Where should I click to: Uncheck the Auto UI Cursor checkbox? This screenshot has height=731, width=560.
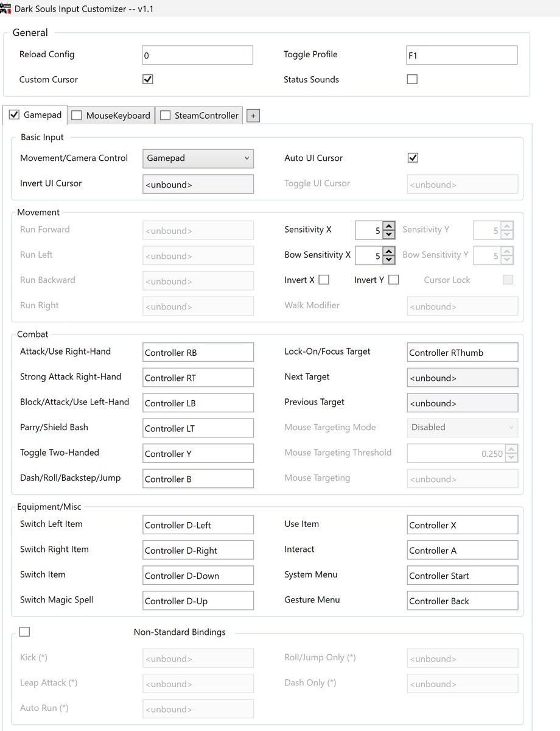click(413, 158)
